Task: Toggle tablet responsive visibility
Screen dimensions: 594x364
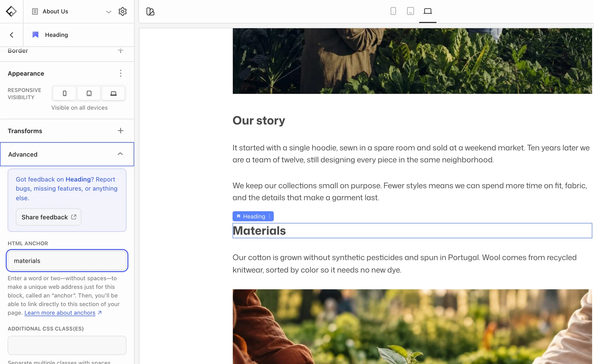Action: pyautogui.click(x=89, y=93)
